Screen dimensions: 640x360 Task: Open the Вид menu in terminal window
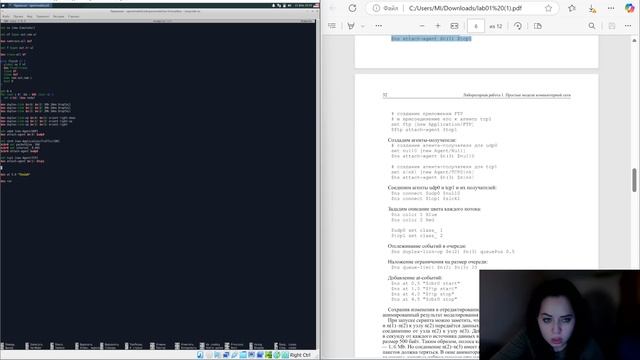tap(29, 16)
